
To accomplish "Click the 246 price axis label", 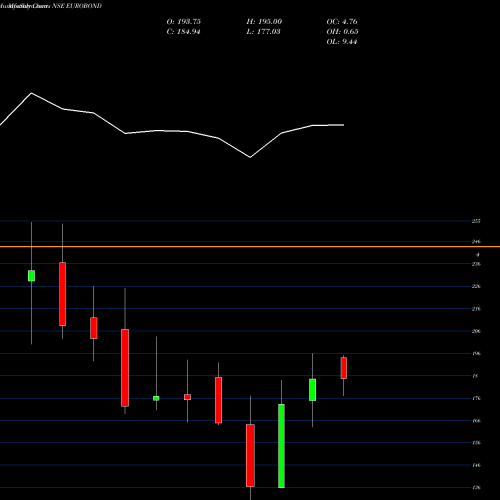I will [x=476, y=242].
